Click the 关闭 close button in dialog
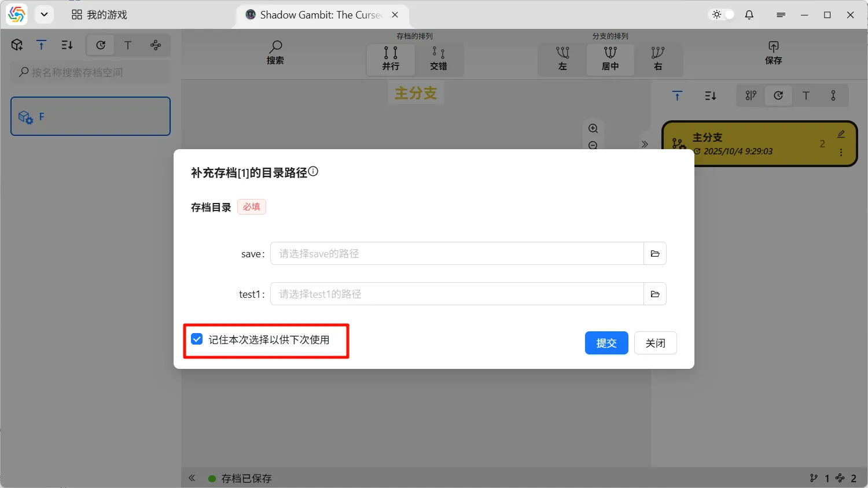868x488 pixels. click(x=655, y=343)
